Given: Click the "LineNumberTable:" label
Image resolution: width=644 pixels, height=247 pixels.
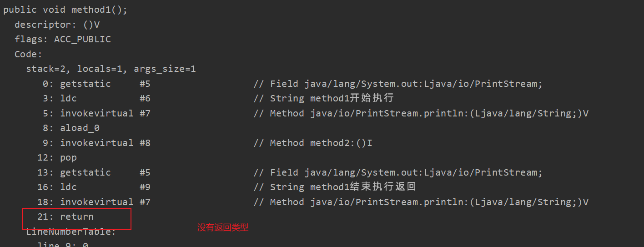Looking at the screenshot, I should 71,232.
